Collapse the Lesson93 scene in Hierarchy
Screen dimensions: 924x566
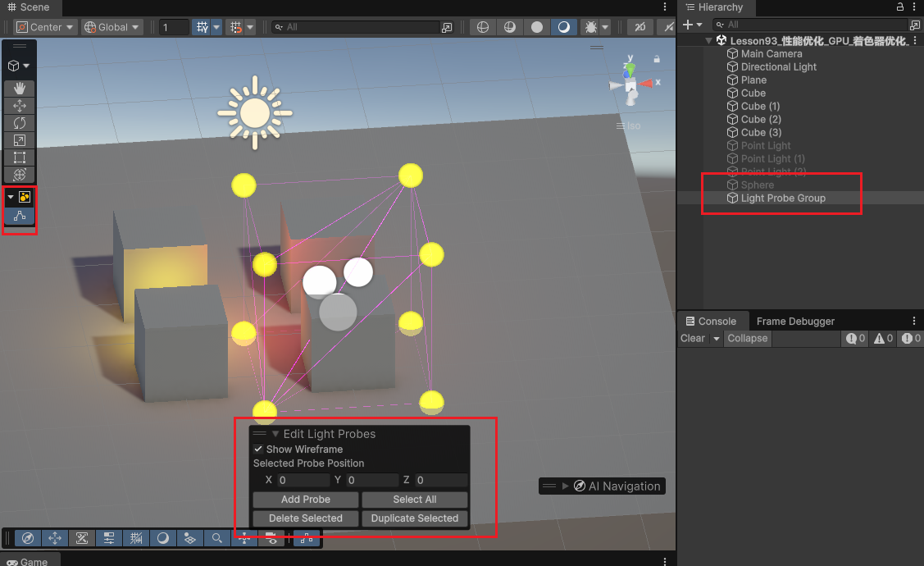(x=709, y=41)
